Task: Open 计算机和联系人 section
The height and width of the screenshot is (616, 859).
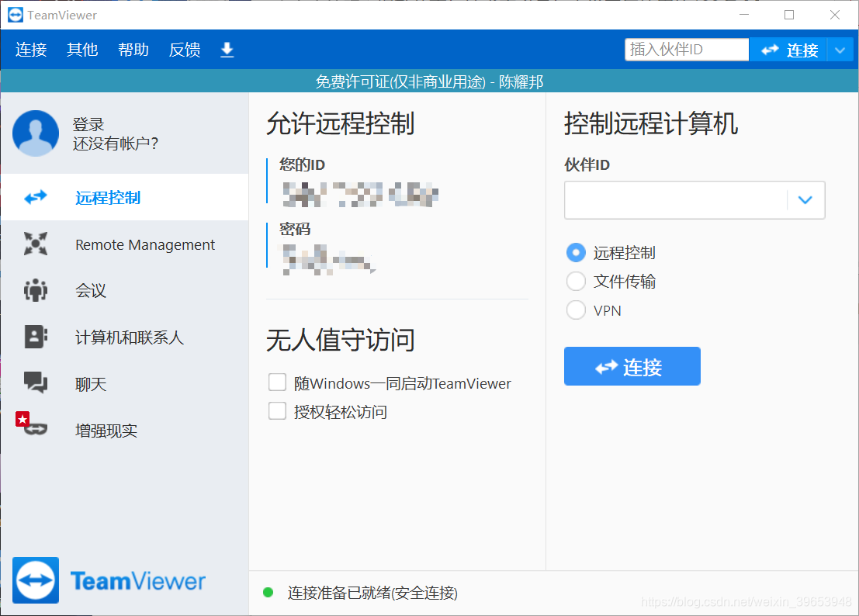Action: point(124,337)
